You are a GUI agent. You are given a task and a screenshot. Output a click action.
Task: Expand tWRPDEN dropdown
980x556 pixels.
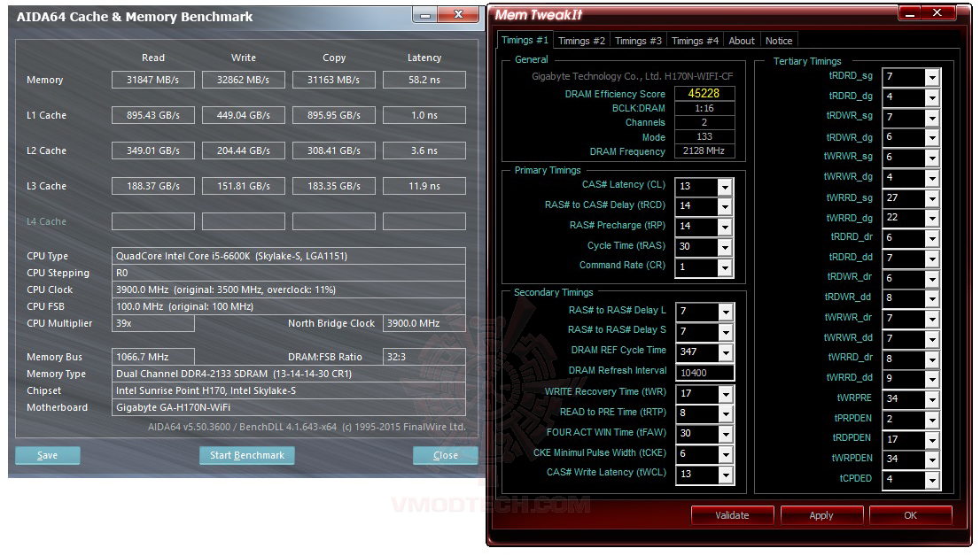[x=932, y=460]
